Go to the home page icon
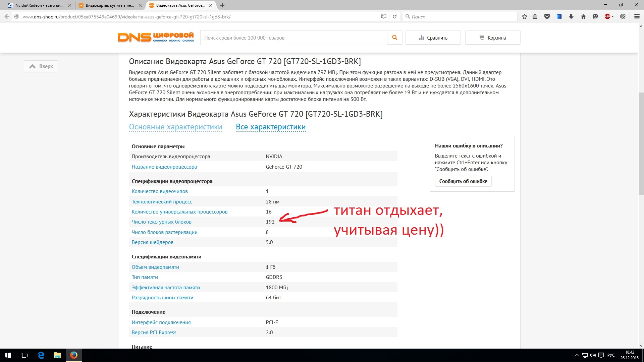 [x=583, y=16]
